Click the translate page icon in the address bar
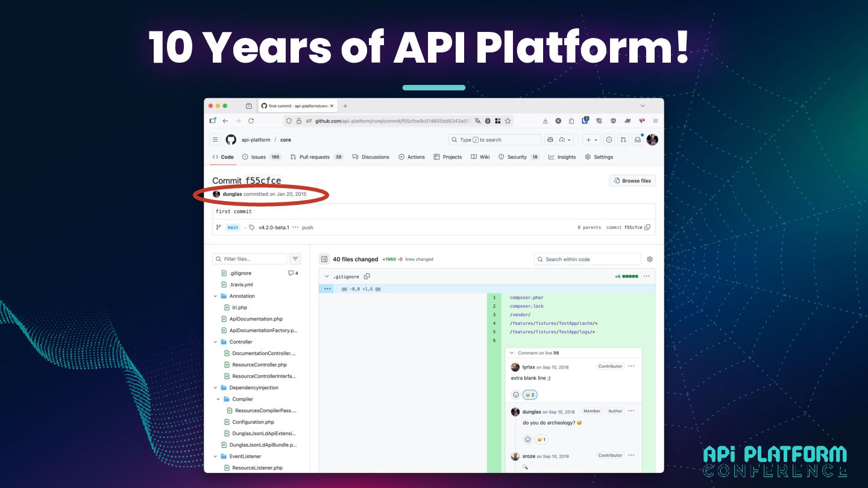This screenshot has width=868, height=488. pyautogui.click(x=477, y=121)
